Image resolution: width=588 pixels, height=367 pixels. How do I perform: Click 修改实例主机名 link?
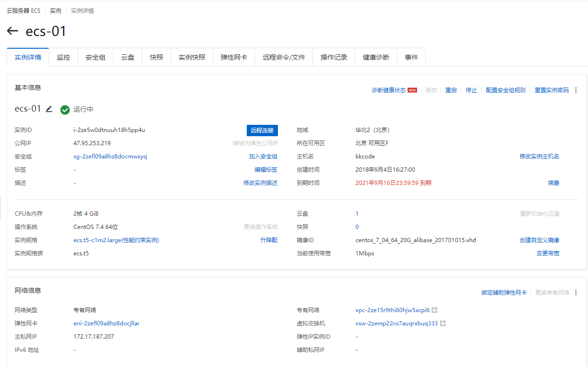539,157
